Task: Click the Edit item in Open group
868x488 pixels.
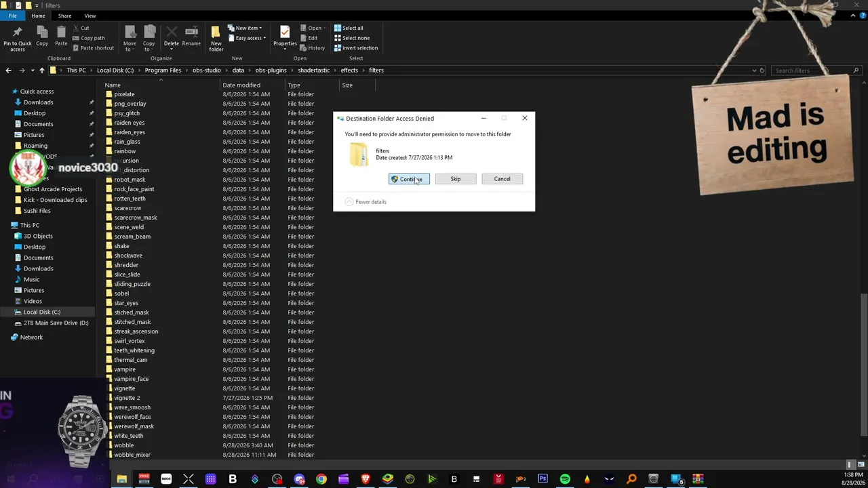Action: 309,38
